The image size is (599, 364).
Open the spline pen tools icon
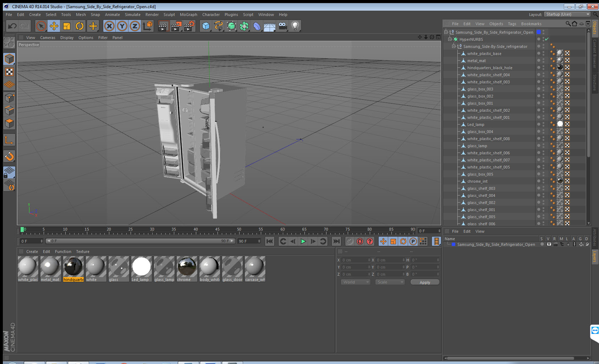click(x=219, y=26)
